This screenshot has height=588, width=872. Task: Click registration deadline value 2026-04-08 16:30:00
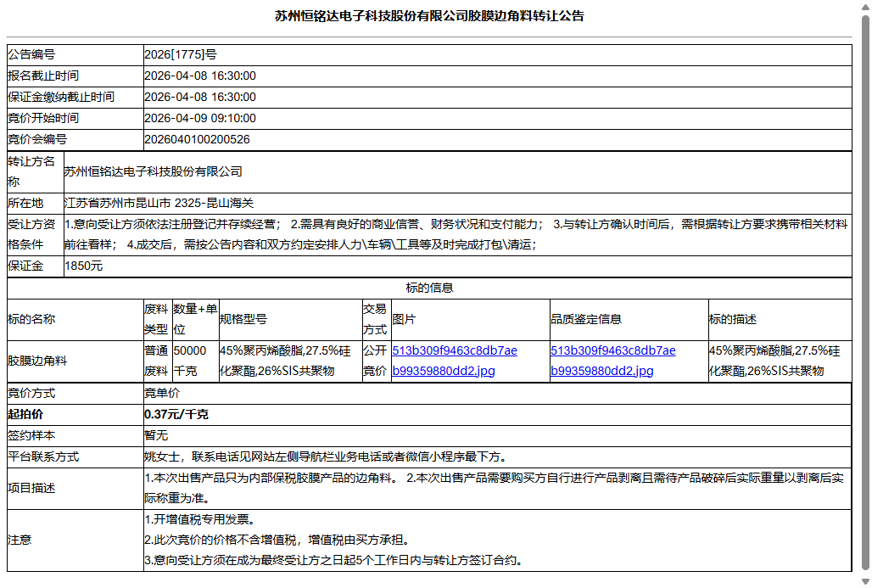[x=200, y=76]
